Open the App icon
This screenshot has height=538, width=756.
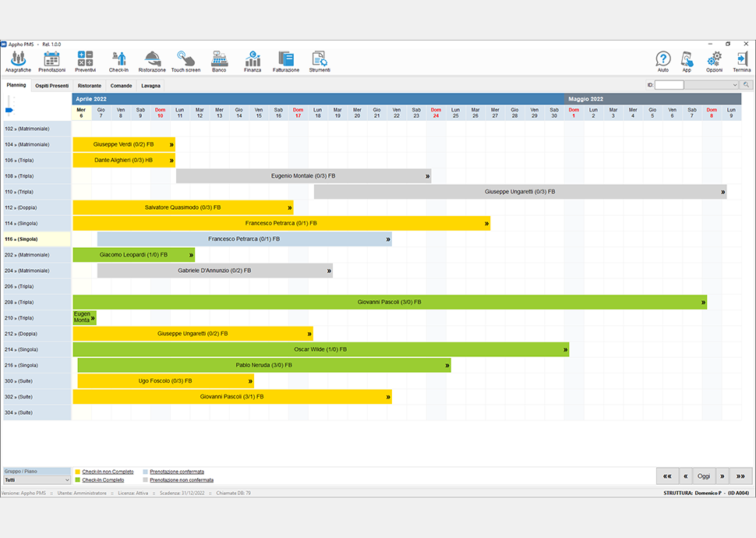click(x=687, y=62)
